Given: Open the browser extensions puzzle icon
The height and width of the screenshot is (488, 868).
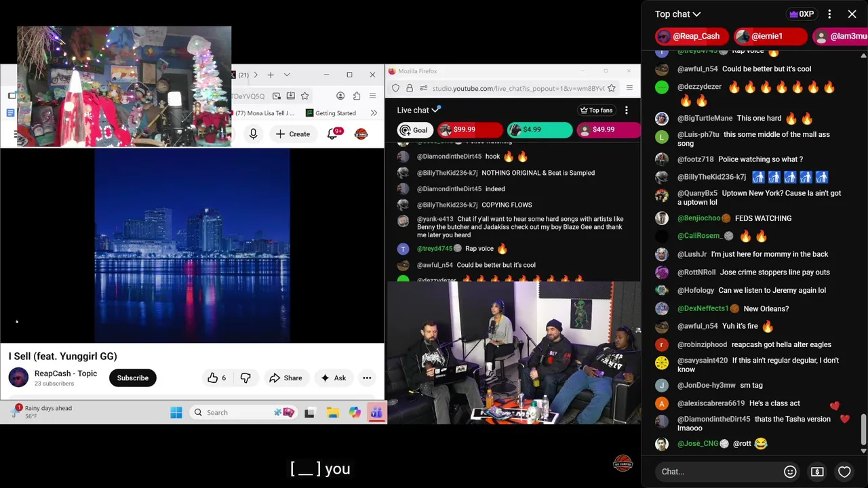Looking at the screenshot, I should pyautogui.click(x=357, y=96).
